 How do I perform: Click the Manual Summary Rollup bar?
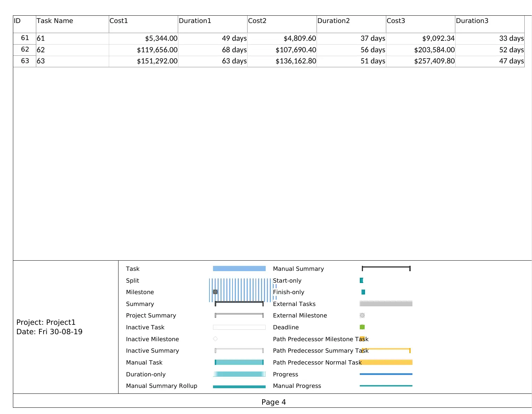coord(239,386)
